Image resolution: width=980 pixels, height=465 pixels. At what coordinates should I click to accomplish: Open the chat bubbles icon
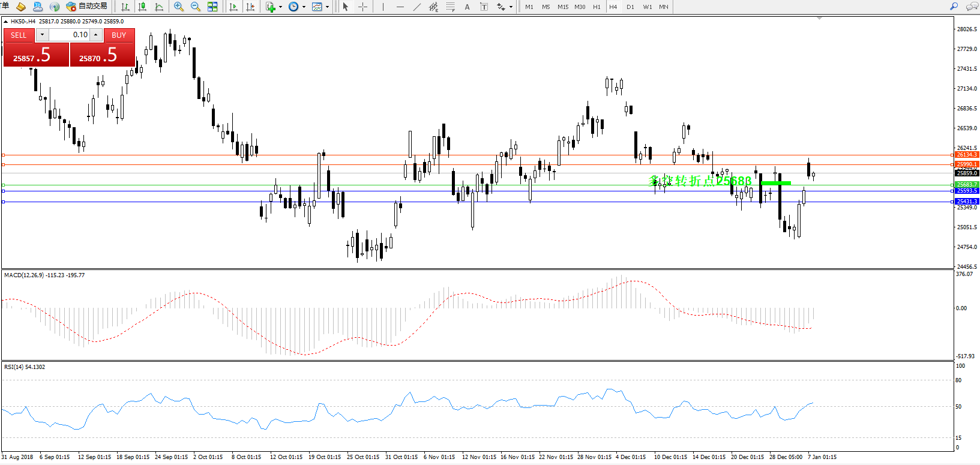[x=972, y=7]
